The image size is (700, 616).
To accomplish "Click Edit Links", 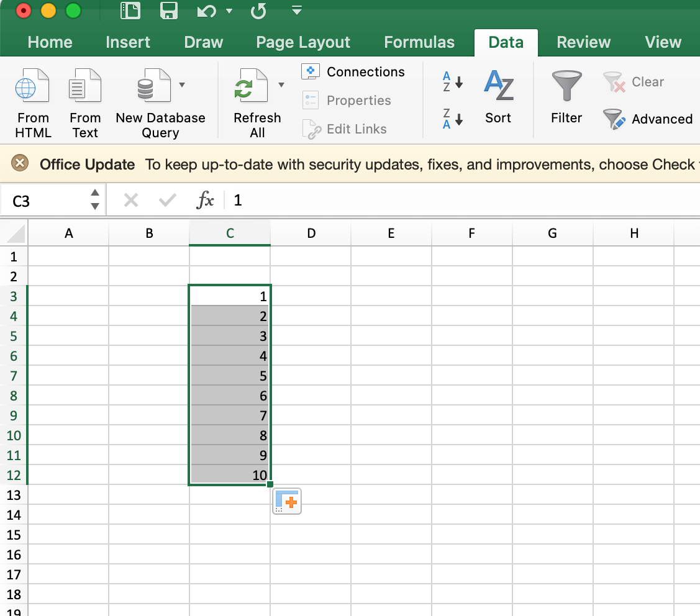I will (x=344, y=129).
